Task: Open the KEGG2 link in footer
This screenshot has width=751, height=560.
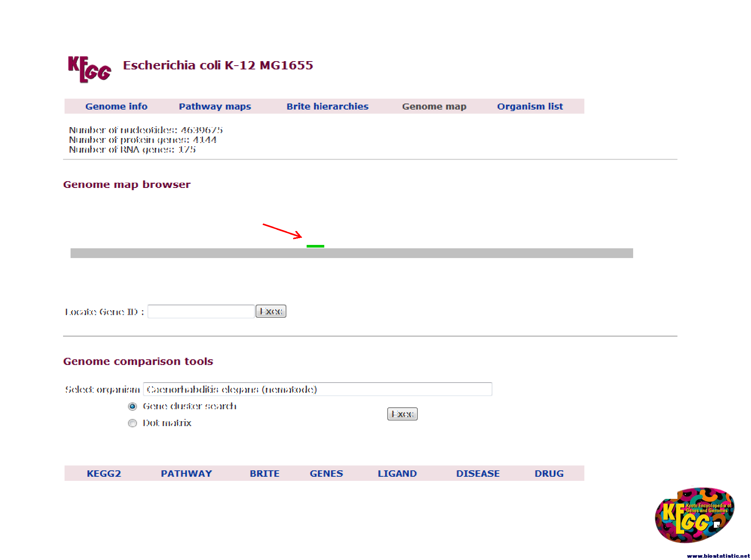Action: 104,474
